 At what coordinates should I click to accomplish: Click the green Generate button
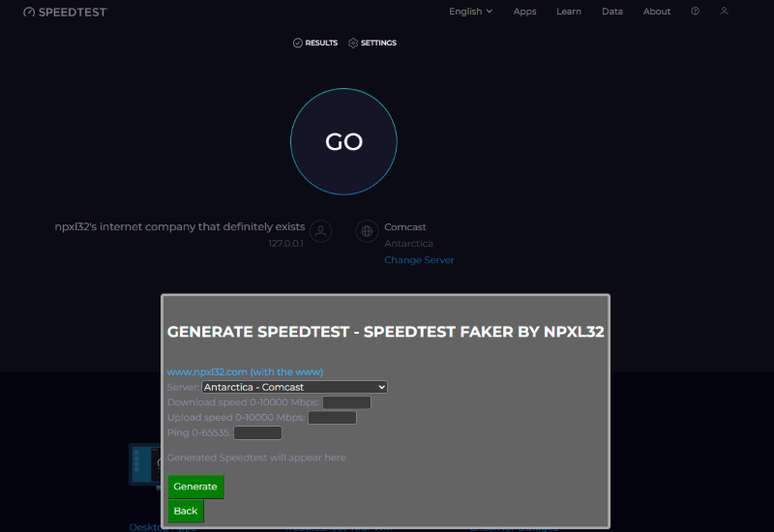[195, 487]
